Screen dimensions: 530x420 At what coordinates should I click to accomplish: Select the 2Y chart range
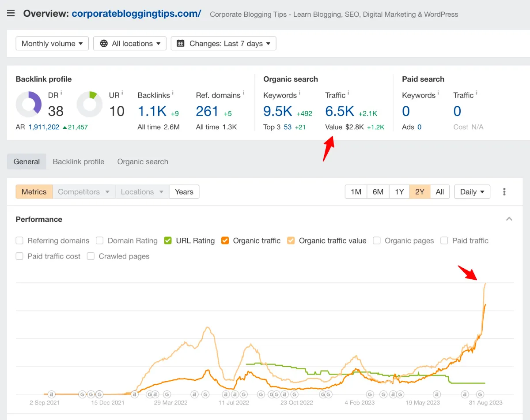(420, 192)
